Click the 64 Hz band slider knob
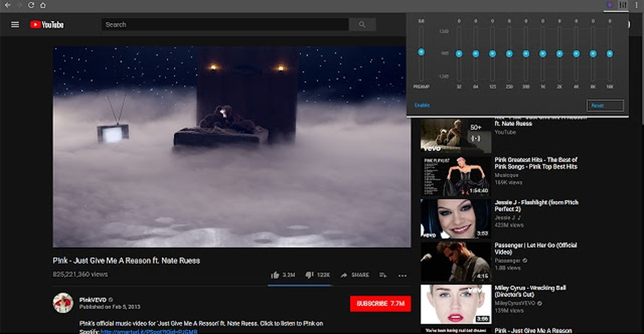The height and width of the screenshot is (334, 644). tap(476, 54)
